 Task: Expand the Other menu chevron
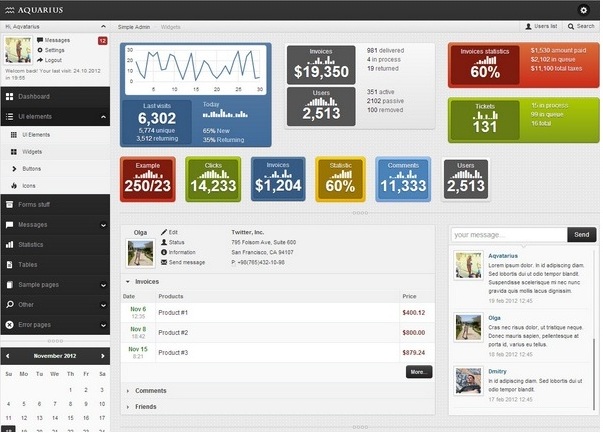click(x=103, y=305)
